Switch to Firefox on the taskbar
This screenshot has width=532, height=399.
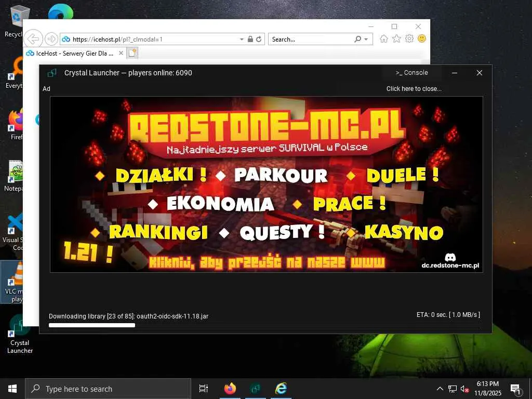click(230, 389)
